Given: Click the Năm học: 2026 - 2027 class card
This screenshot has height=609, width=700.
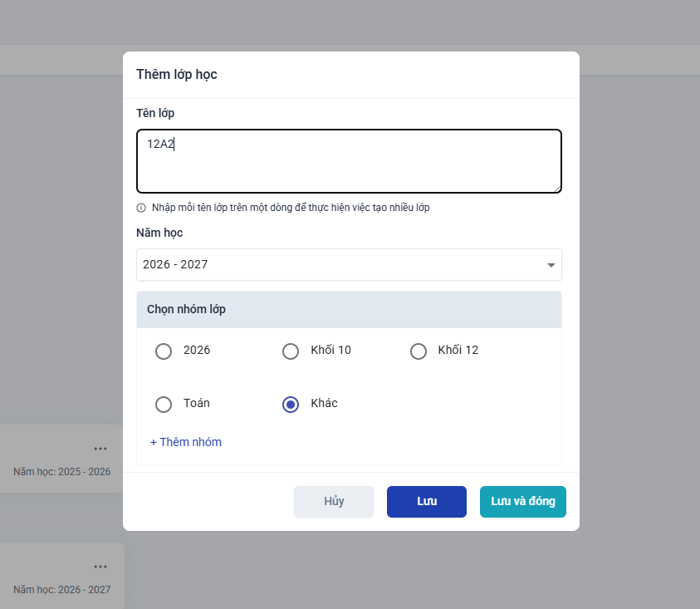Looking at the screenshot, I should (x=62, y=576).
